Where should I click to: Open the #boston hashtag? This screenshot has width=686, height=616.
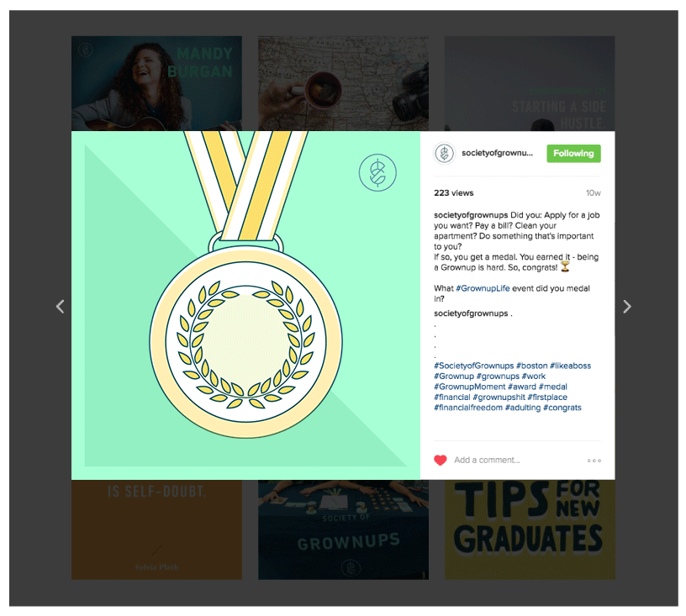coord(531,366)
